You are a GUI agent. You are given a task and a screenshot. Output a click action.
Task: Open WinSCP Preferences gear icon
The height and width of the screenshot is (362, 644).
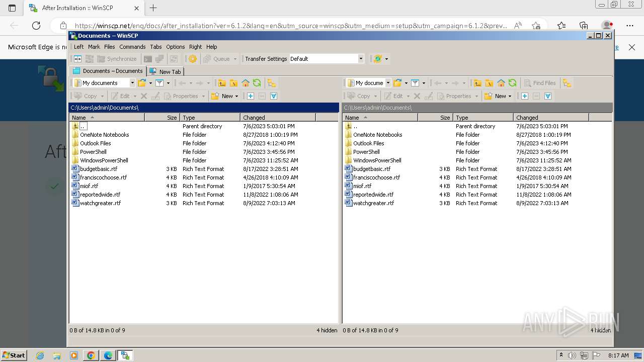point(193,59)
